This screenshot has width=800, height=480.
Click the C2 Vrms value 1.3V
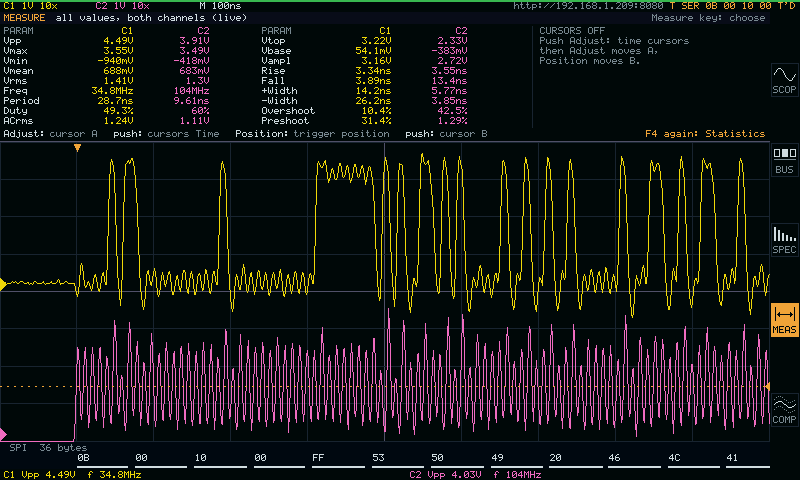click(199, 81)
